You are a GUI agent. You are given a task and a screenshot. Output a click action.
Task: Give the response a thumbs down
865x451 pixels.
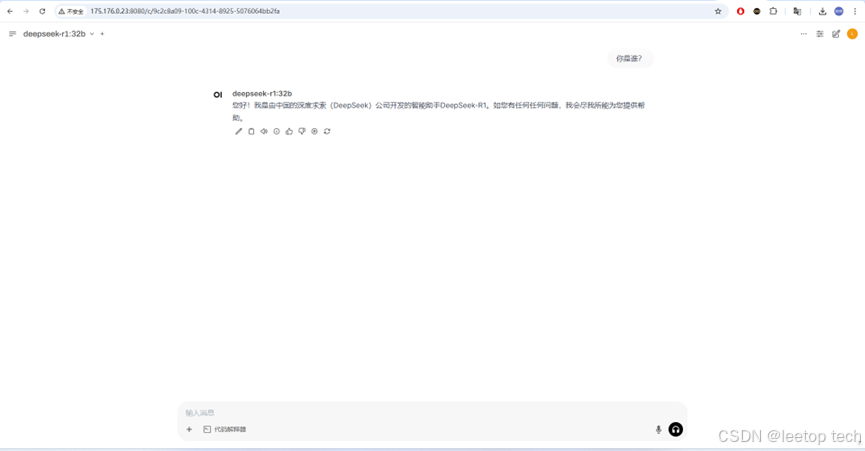pos(302,131)
